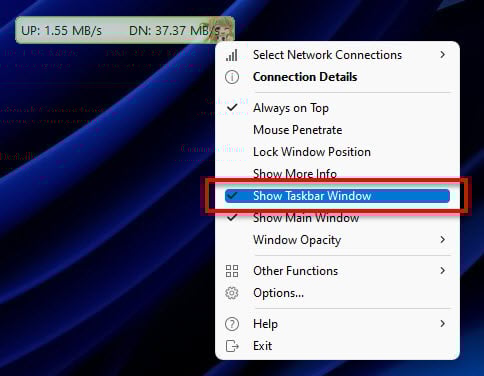Open the Window Opacity entry
The image size is (484, 376).
click(297, 240)
